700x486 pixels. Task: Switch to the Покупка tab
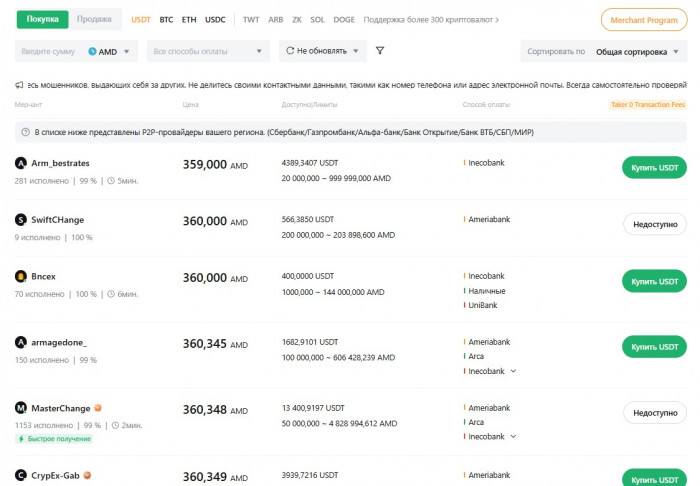[x=42, y=20]
